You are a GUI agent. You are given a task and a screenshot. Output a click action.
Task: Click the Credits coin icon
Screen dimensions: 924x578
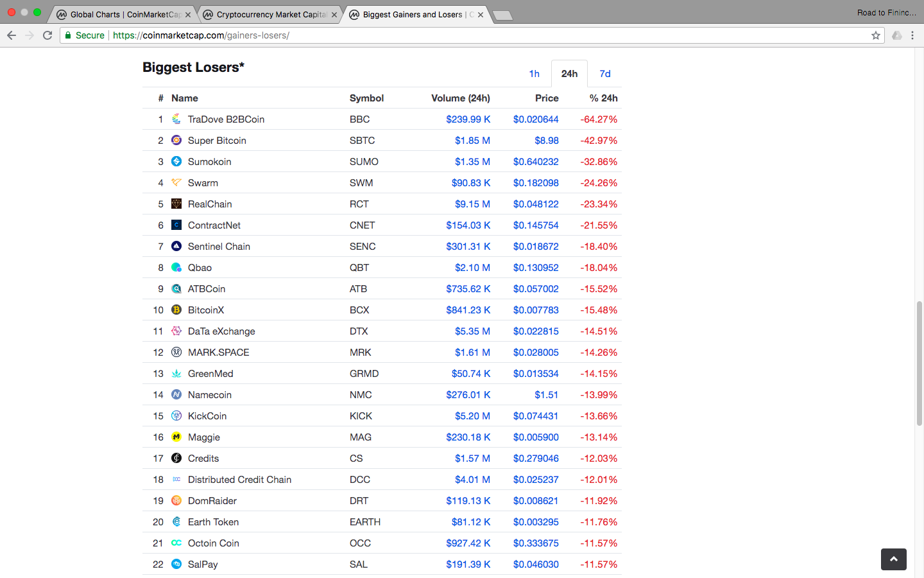coord(176,458)
